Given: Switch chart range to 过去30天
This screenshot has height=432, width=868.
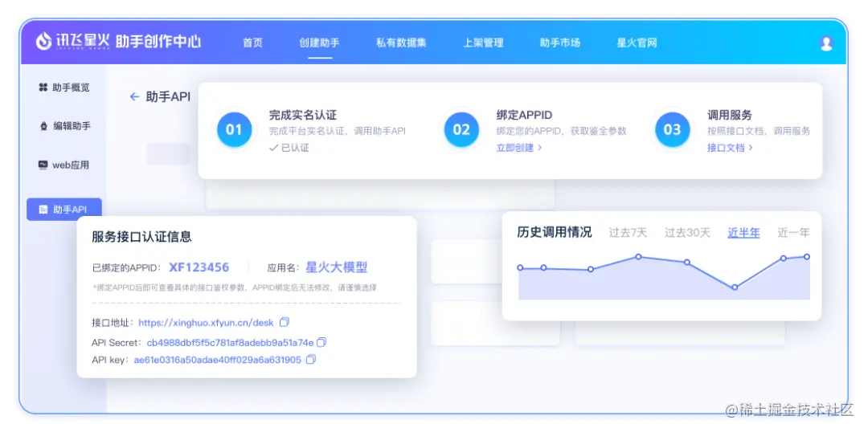Looking at the screenshot, I should pyautogui.click(x=687, y=233).
